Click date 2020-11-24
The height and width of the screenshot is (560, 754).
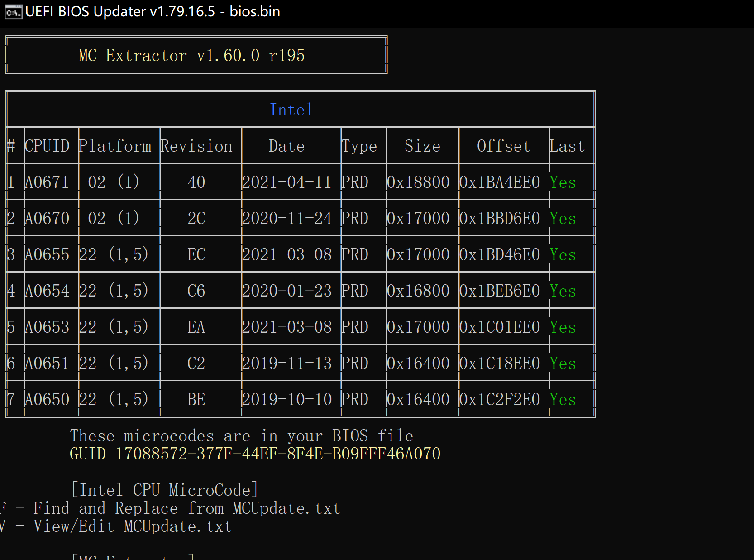287,218
